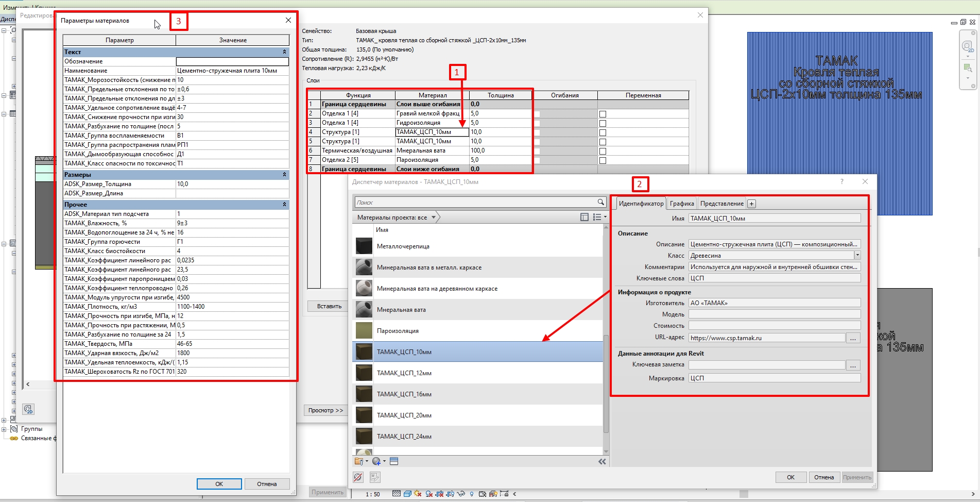Open the Класс dropdown showing Древесина
Viewport: 980px width, 502px height.
coord(857,255)
